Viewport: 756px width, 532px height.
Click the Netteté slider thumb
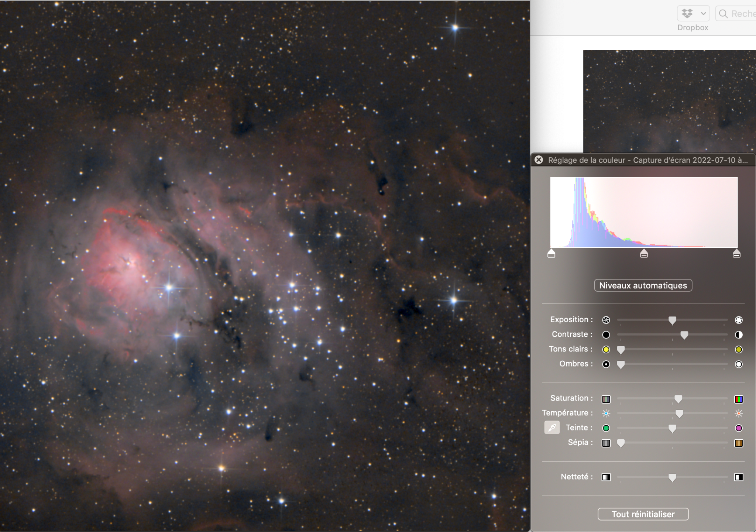point(672,477)
